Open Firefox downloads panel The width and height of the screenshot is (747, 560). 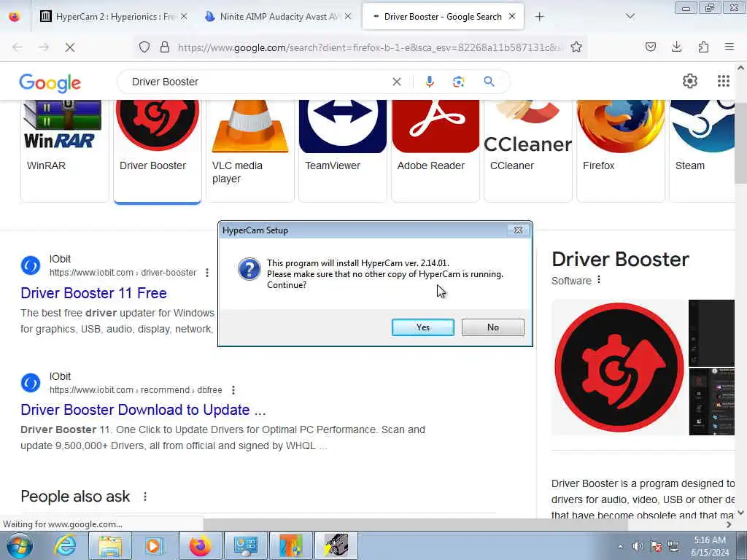pos(676,47)
